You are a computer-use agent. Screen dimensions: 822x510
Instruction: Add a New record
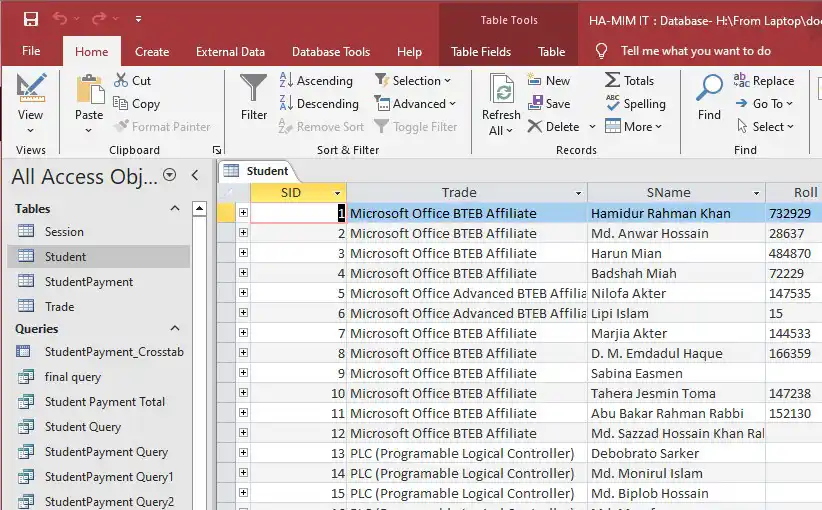pos(549,81)
